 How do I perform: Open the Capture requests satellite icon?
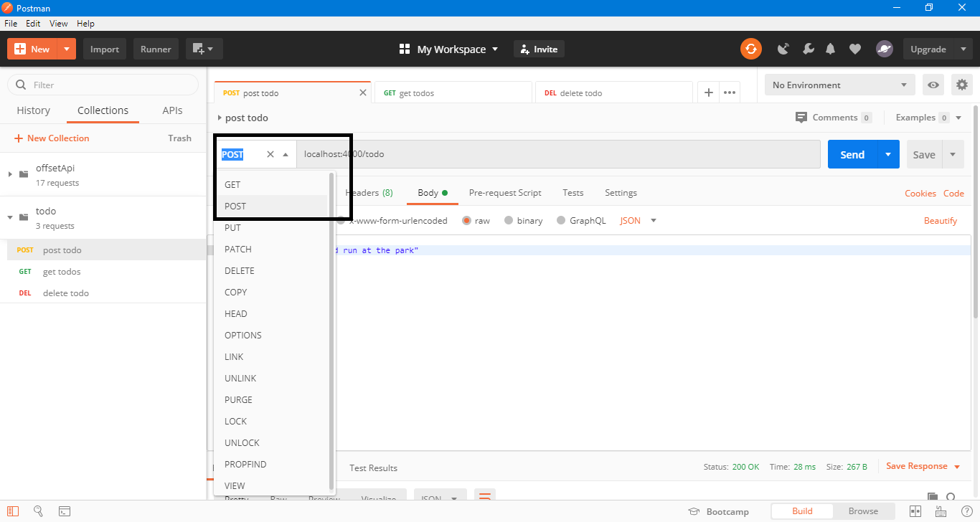click(x=783, y=49)
